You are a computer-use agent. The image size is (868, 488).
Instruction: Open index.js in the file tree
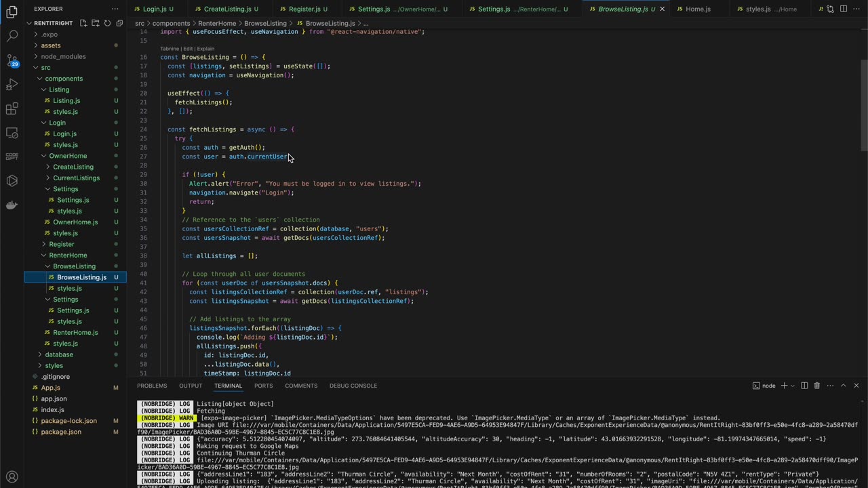(x=75, y=409)
